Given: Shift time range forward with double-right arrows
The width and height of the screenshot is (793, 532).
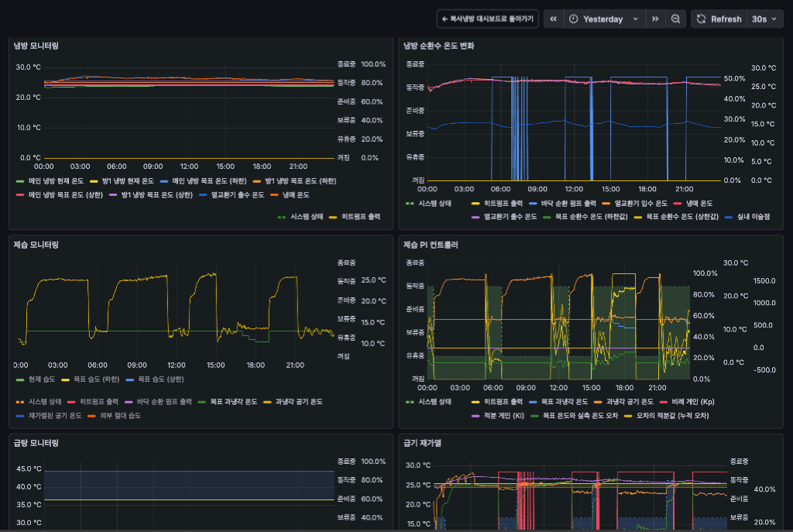Looking at the screenshot, I should (655, 19).
